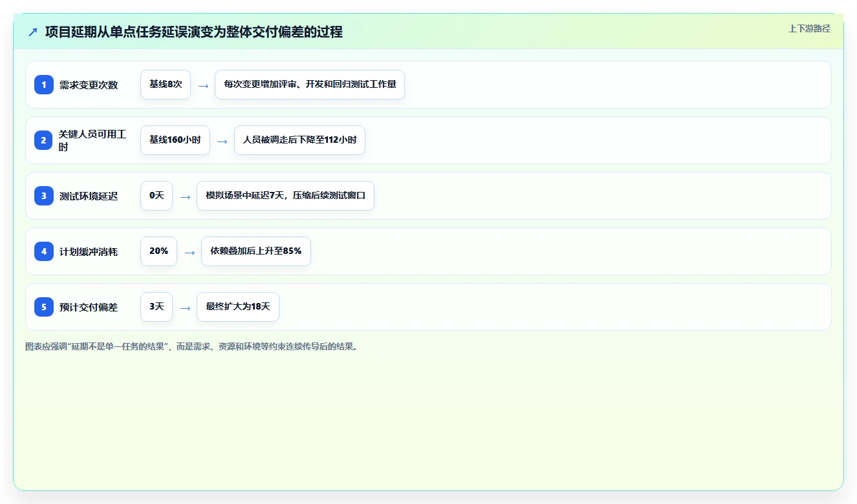The image size is (857, 504).
Task: Click the footnote starting 图表应强调
Action: coord(191,346)
